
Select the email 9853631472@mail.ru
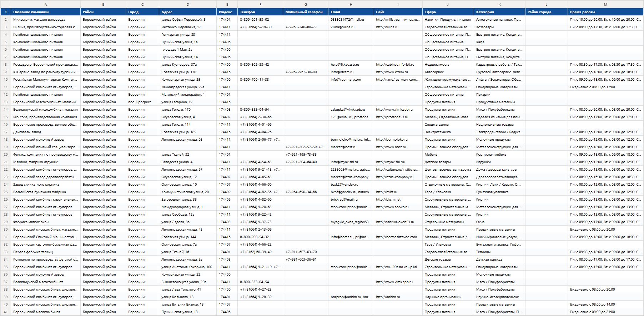coord(351,20)
